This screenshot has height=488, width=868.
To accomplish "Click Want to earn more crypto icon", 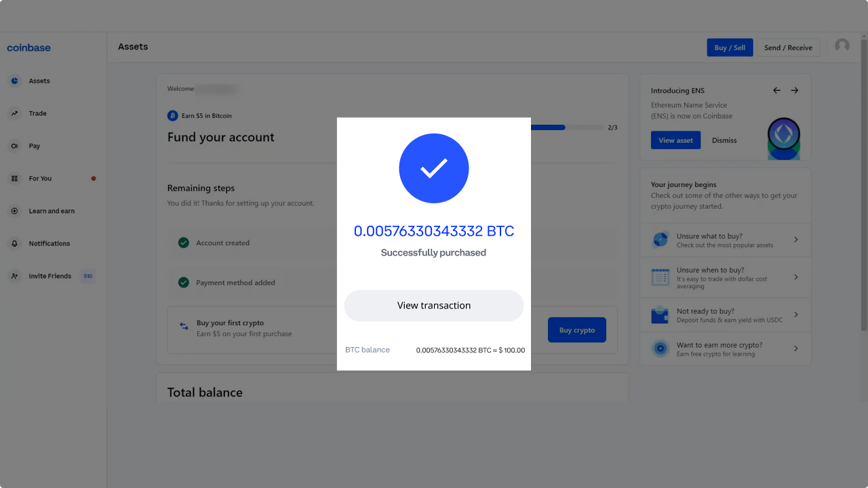I will tap(660, 349).
